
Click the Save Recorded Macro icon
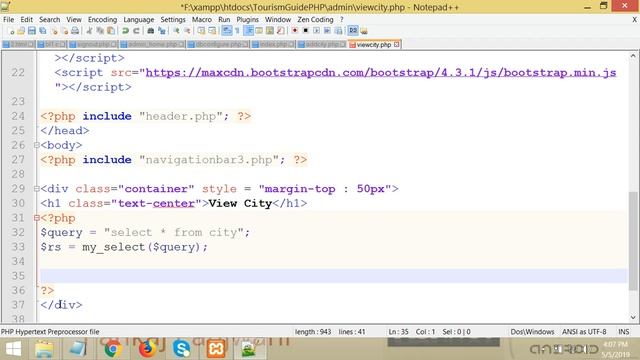click(338, 31)
